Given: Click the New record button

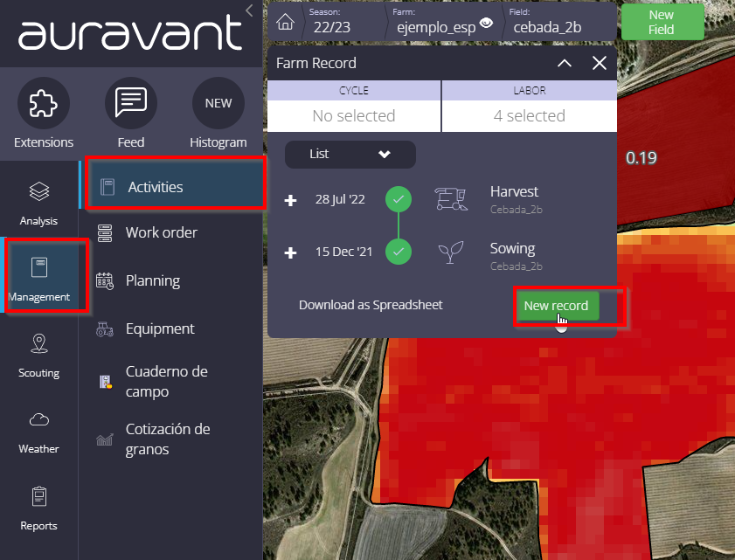Looking at the screenshot, I should click(x=557, y=306).
